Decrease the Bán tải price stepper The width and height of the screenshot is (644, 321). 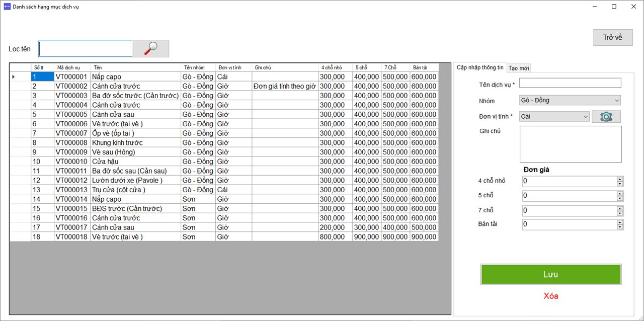coord(620,227)
